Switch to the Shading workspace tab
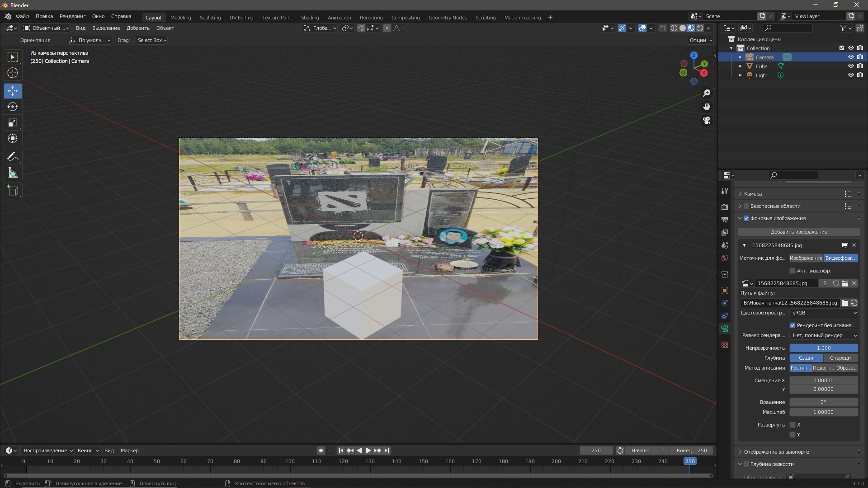Image resolution: width=868 pixels, height=488 pixels. click(310, 18)
